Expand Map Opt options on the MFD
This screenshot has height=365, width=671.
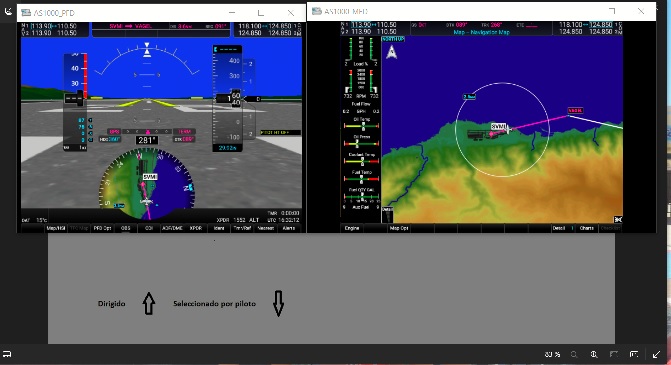(x=399, y=228)
